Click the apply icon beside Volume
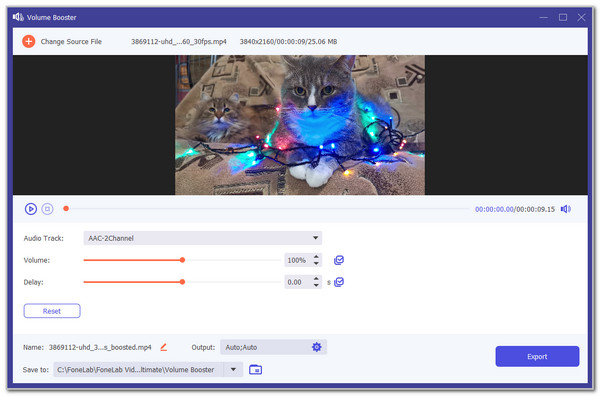The height and width of the screenshot is (396, 600). point(339,260)
